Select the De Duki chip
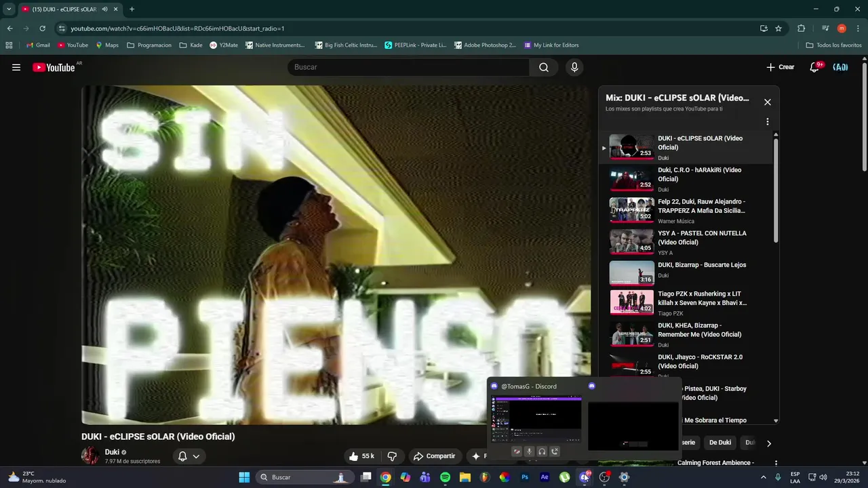This screenshot has height=488, width=868. tap(720, 443)
